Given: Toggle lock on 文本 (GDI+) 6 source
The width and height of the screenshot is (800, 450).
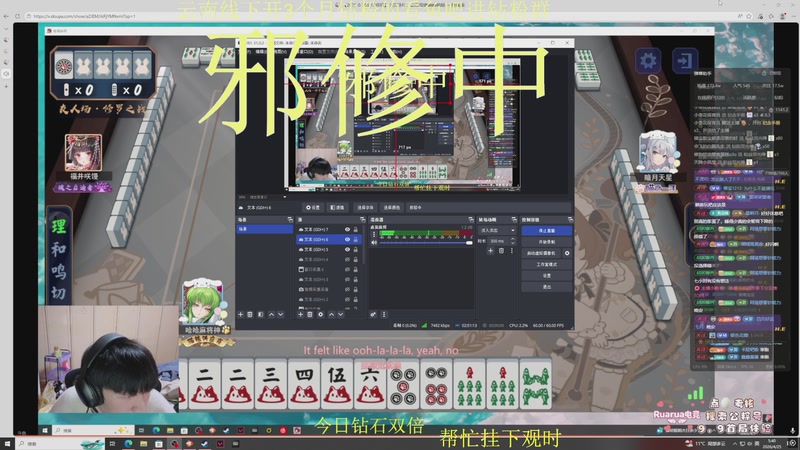Looking at the screenshot, I should tap(356, 239).
